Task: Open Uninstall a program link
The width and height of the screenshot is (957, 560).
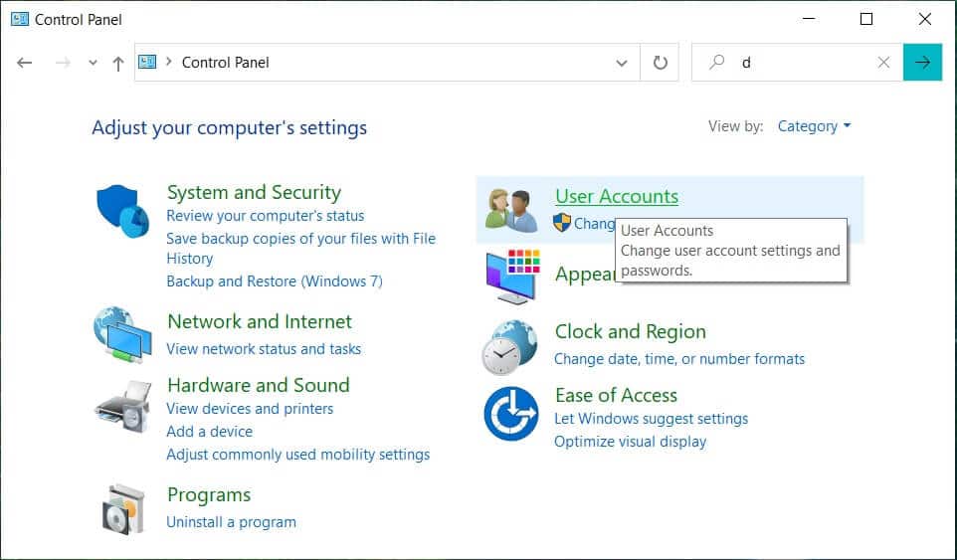Action: 231,521
